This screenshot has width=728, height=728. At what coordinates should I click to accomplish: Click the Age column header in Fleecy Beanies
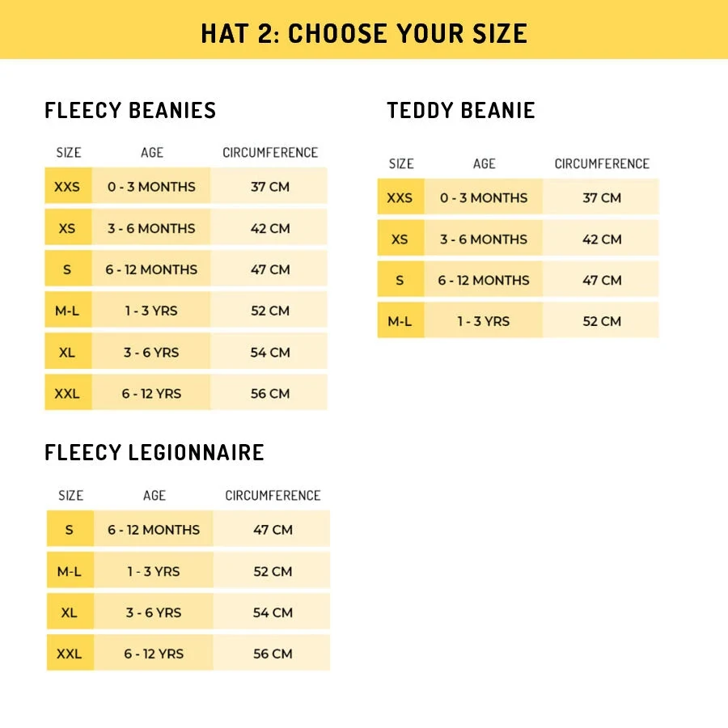[152, 152]
